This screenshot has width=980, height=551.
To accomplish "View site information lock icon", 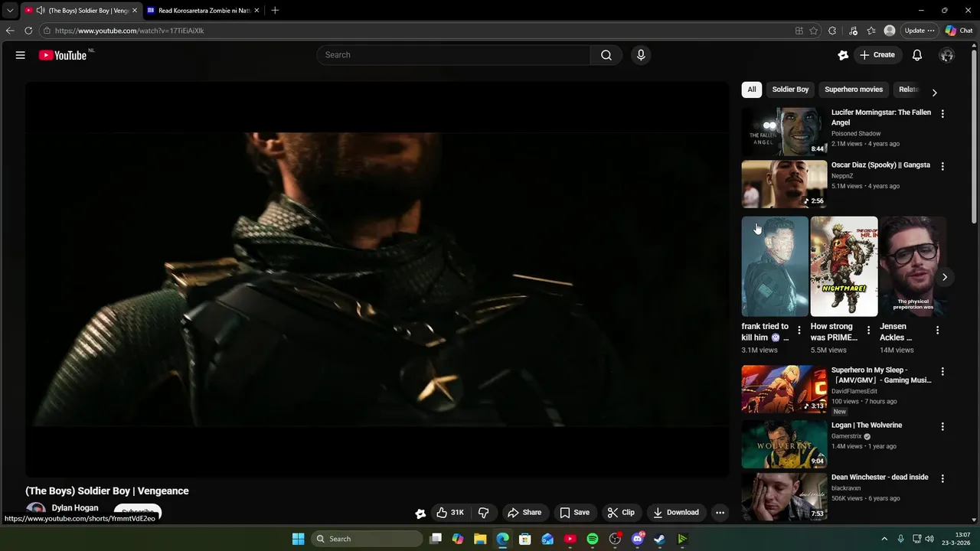I will tap(47, 31).
